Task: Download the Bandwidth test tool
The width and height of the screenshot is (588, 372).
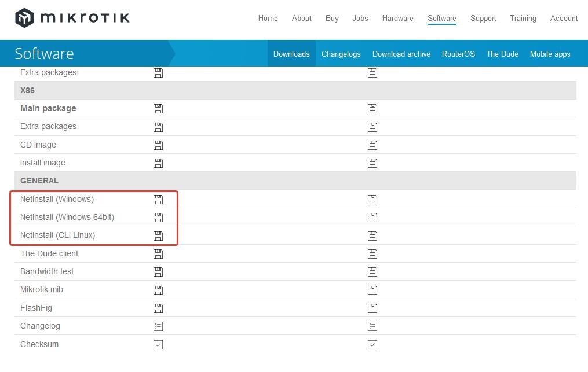Action: pyautogui.click(x=158, y=271)
